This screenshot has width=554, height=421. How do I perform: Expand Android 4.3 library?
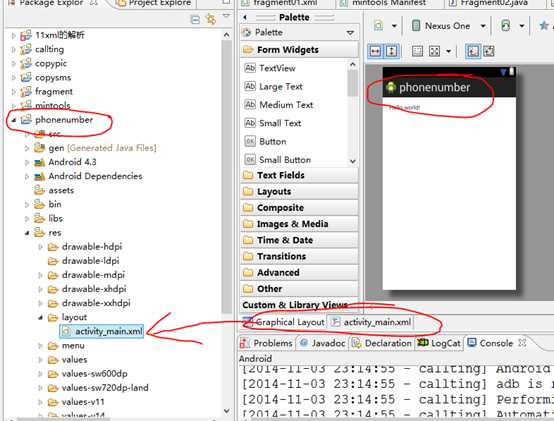(27, 162)
